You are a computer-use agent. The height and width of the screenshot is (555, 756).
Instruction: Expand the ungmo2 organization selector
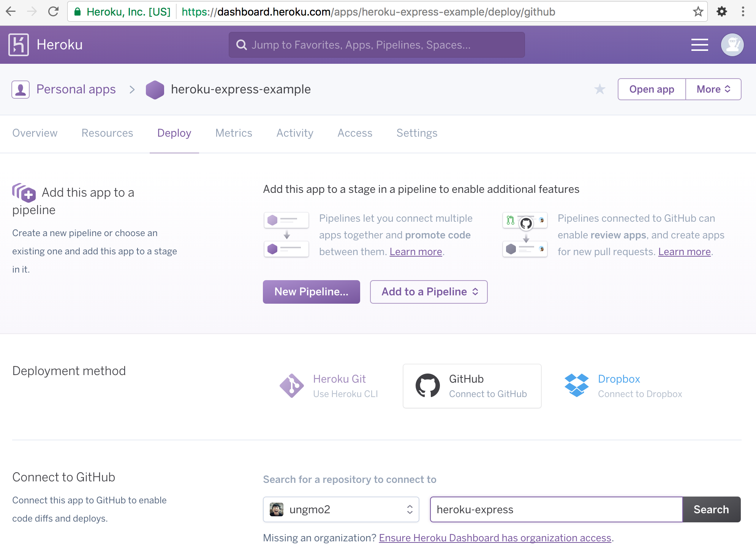[x=409, y=509]
